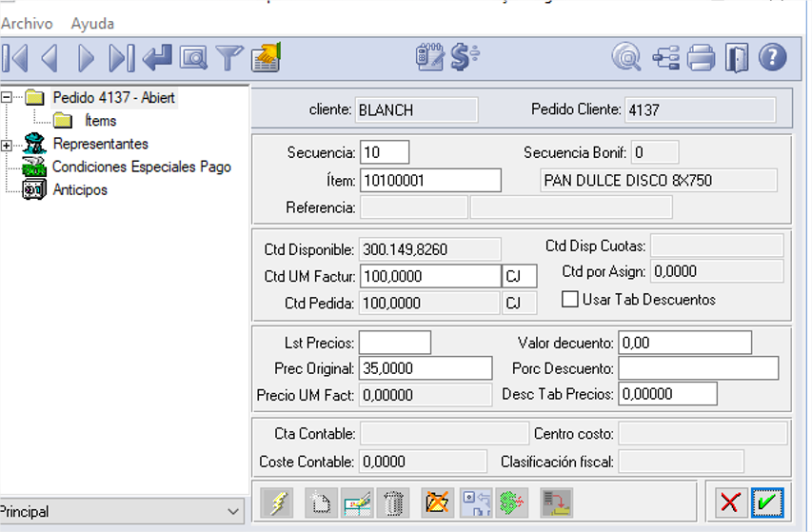Confirm with the green checkmark button
The height and width of the screenshot is (532, 812).
click(767, 502)
